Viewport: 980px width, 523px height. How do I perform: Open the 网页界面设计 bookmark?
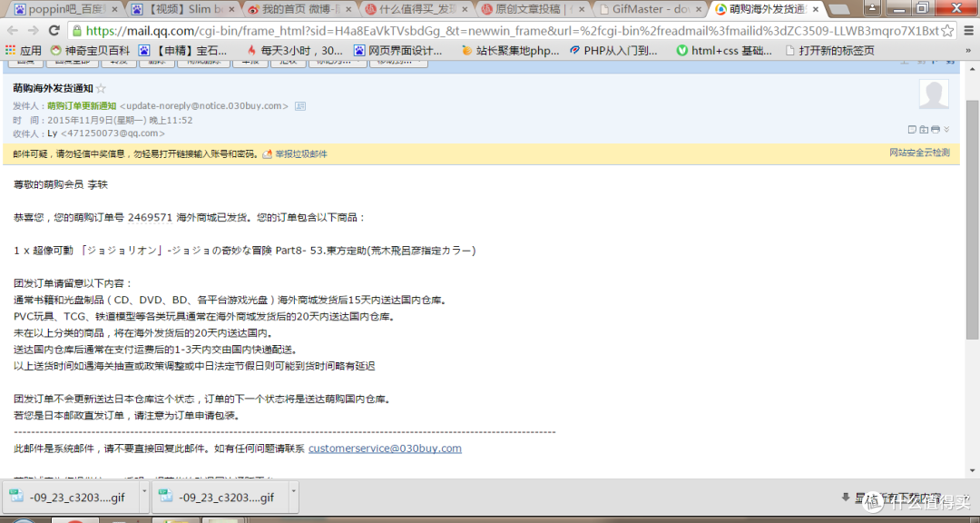(398, 51)
